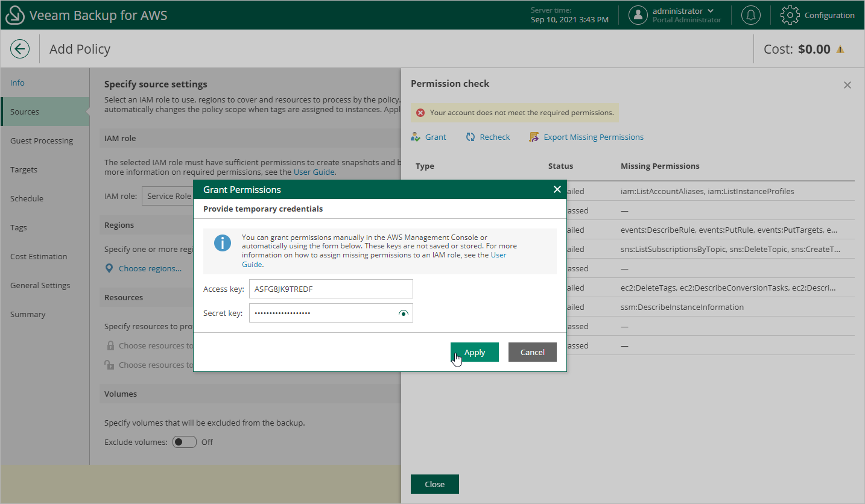Go to the General Settings step
865x504 pixels.
click(x=40, y=285)
